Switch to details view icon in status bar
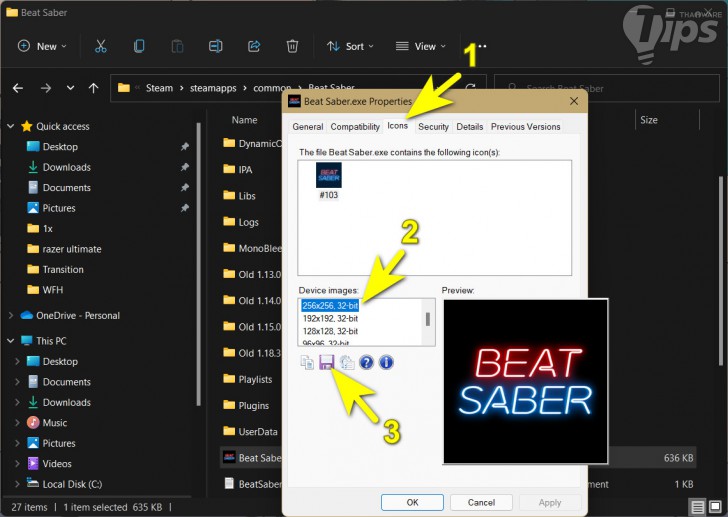The image size is (728, 517). (x=697, y=506)
